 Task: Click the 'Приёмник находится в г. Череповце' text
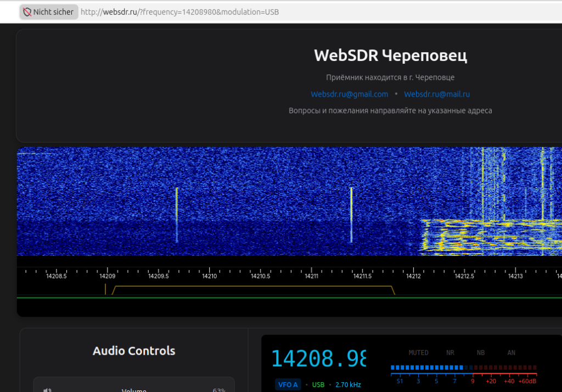tap(390, 77)
